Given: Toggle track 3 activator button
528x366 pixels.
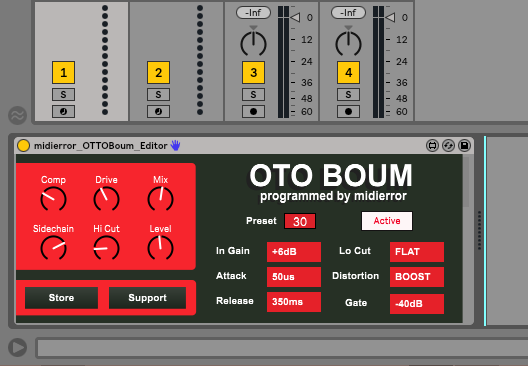Looking at the screenshot, I should [253, 72].
